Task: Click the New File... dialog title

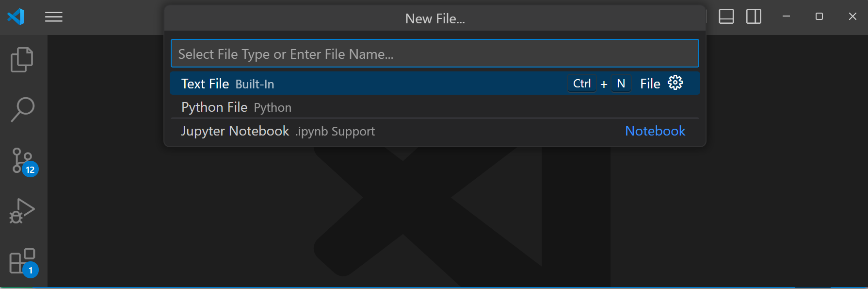Action: pos(435,19)
